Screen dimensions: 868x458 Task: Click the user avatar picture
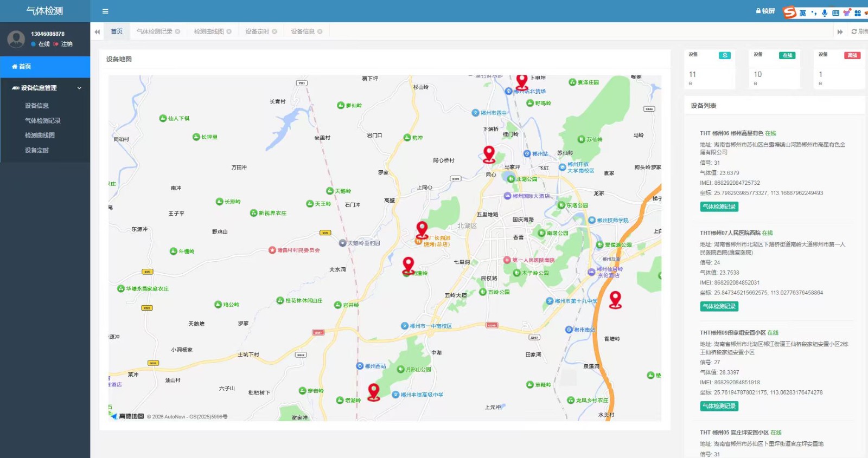coord(16,39)
